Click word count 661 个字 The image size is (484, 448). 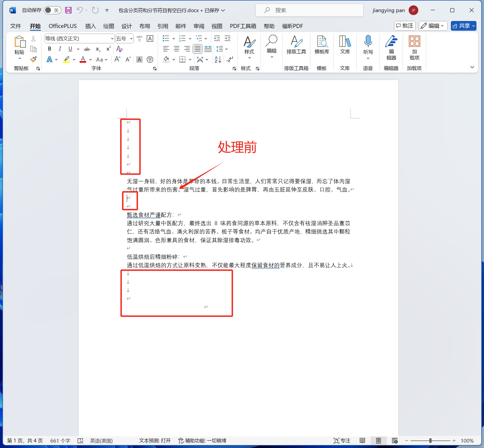pyautogui.click(x=60, y=441)
